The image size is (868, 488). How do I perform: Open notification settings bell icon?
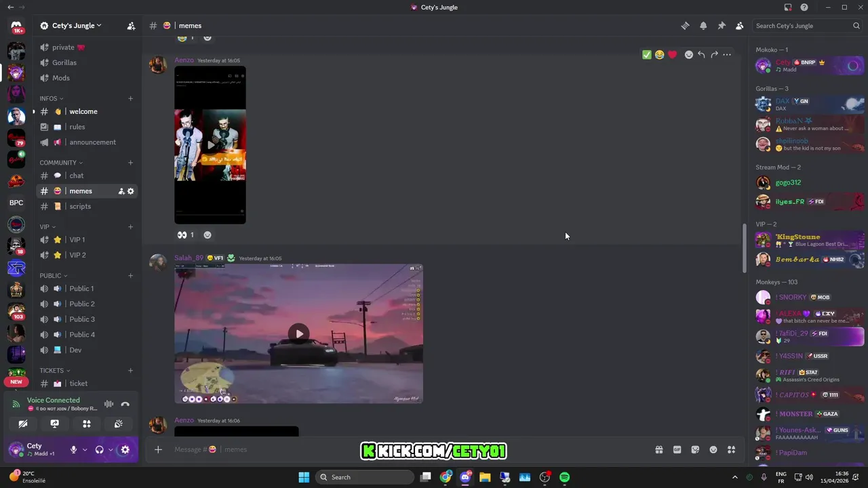click(703, 26)
